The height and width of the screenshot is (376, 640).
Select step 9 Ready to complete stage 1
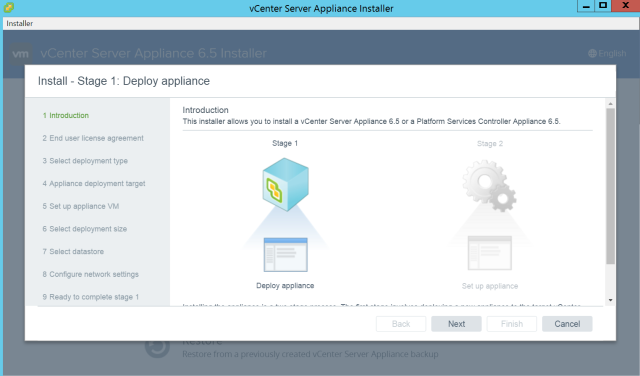point(91,297)
